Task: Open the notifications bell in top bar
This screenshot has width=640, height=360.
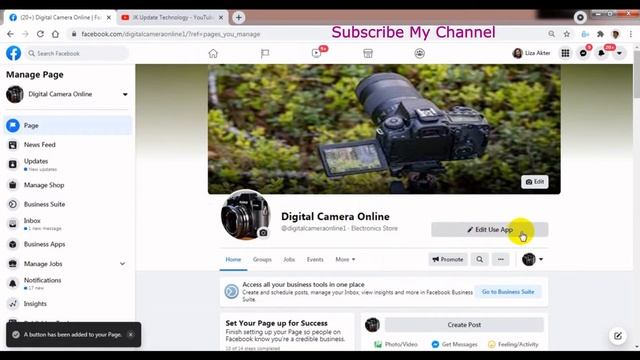Action: click(601, 53)
